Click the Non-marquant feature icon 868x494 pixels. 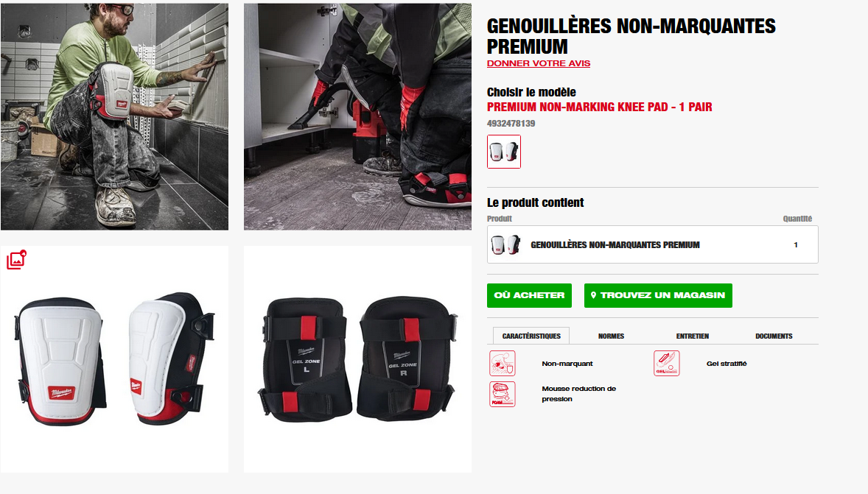tap(502, 364)
